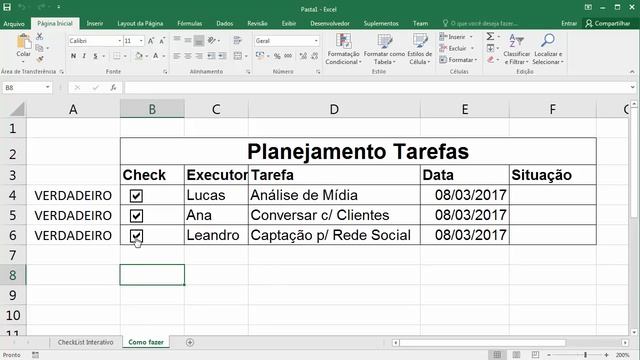Uncheck the checkbox for Leandro row
640x360 pixels.
(136, 236)
